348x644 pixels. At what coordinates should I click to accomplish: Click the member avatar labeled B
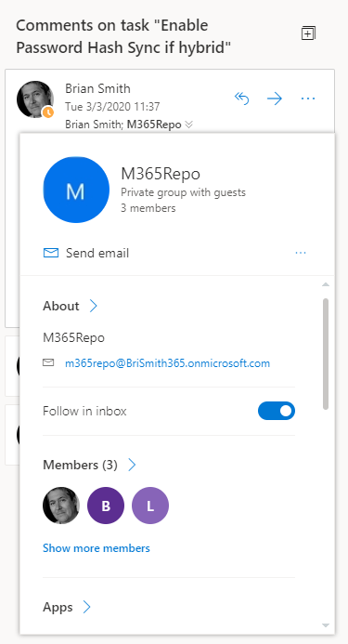pyautogui.click(x=106, y=506)
